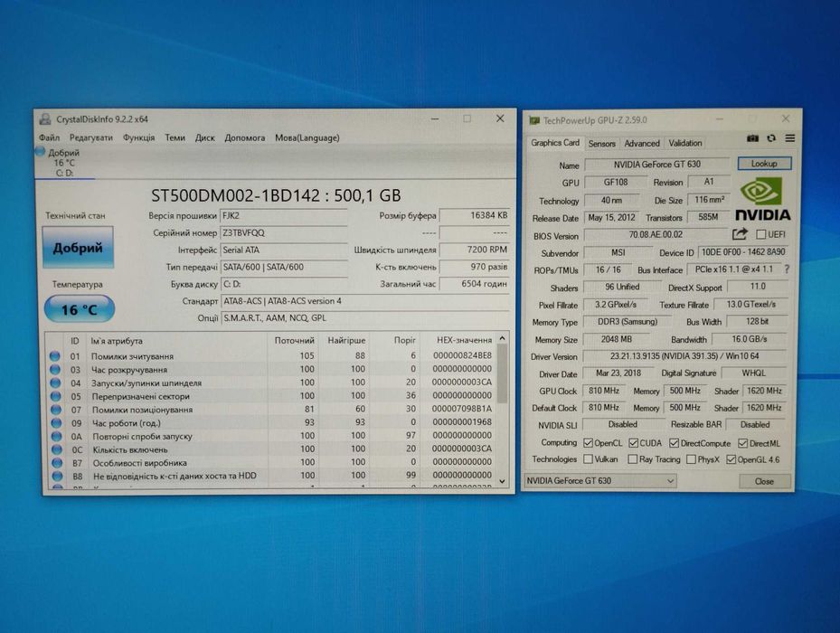Select the C: D: disk entry at top
Image resolution: width=840 pixels, height=633 pixels.
coord(64,163)
